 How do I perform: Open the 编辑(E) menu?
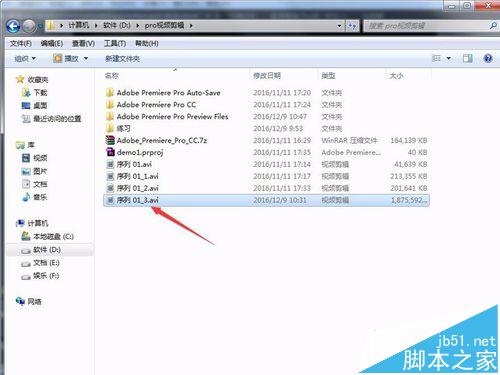tap(52, 44)
